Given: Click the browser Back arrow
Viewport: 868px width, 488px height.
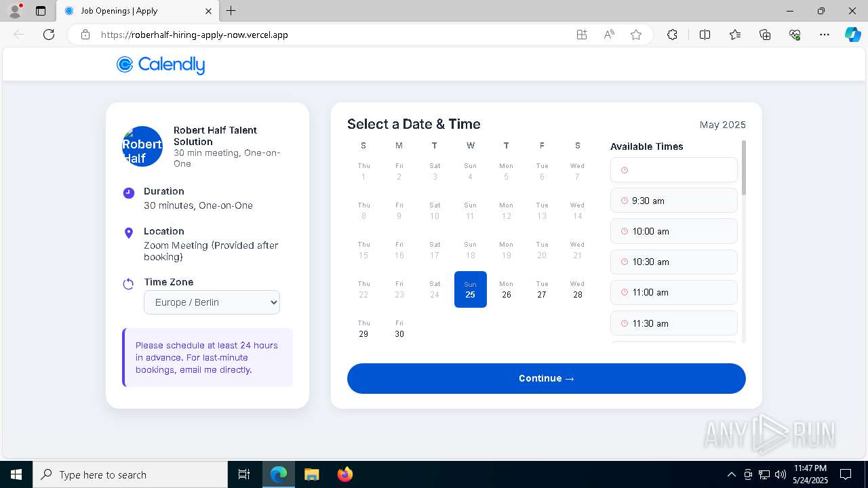Looking at the screenshot, I should click(x=19, y=35).
